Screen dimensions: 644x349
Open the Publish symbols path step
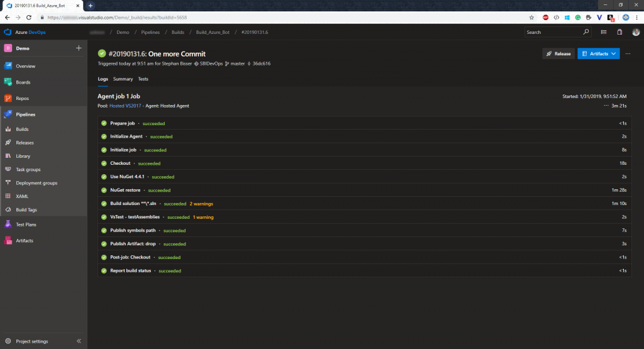364,230
